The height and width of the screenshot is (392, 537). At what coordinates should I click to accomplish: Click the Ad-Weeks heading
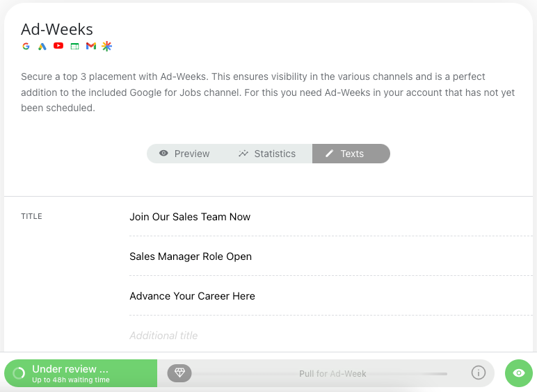[57, 29]
